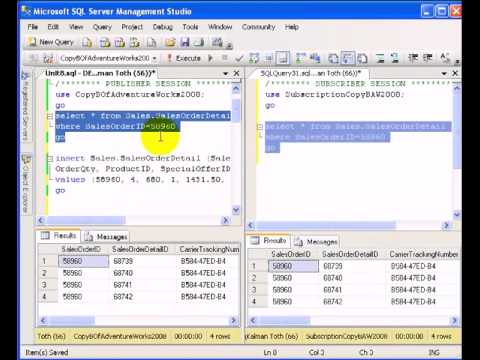Collapse the select statement outline in subscriber pane
This screenshot has height=360, width=480.
pos(260,127)
